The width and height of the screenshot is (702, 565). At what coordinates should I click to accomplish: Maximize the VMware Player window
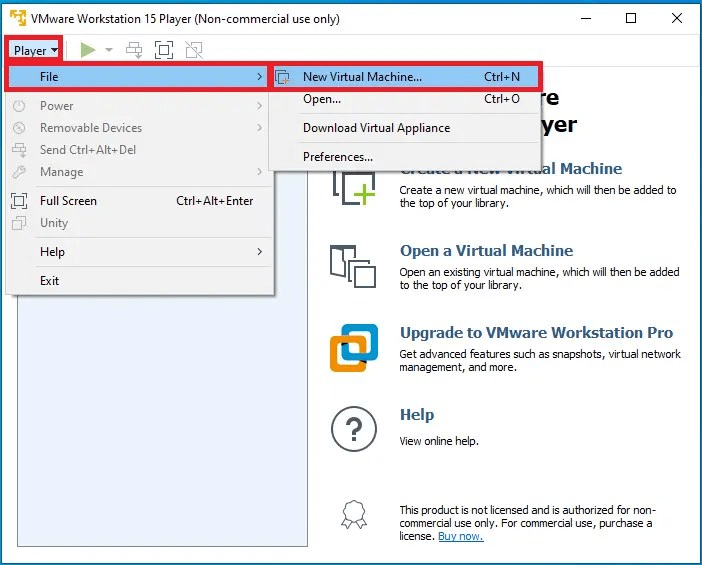631,18
